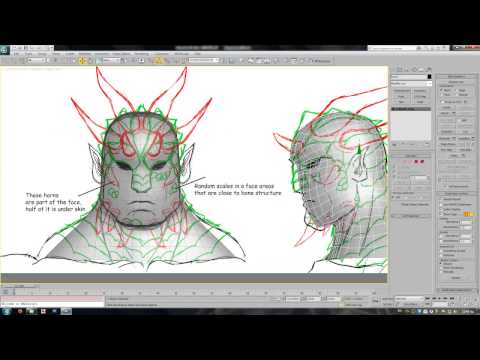The width and height of the screenshot is (480, 360).
Task: Toggle the Smooth Result checkbox
Action: click(441, 199)
